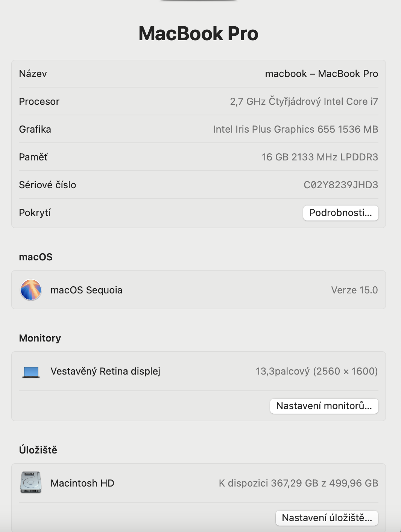The image size is (401, 532).
Task: Open Nastavení monitorů display settings
Action: (x=324, y=406)
